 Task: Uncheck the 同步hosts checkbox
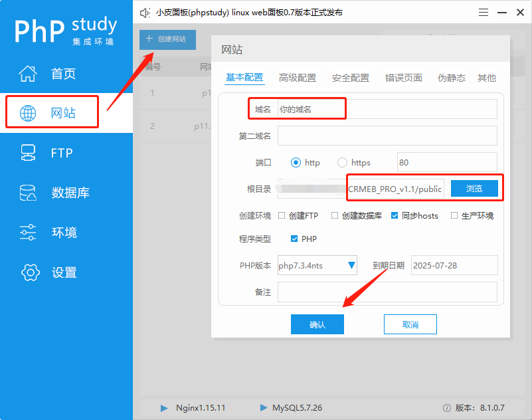pyautogui.click(x=395, y=215)
